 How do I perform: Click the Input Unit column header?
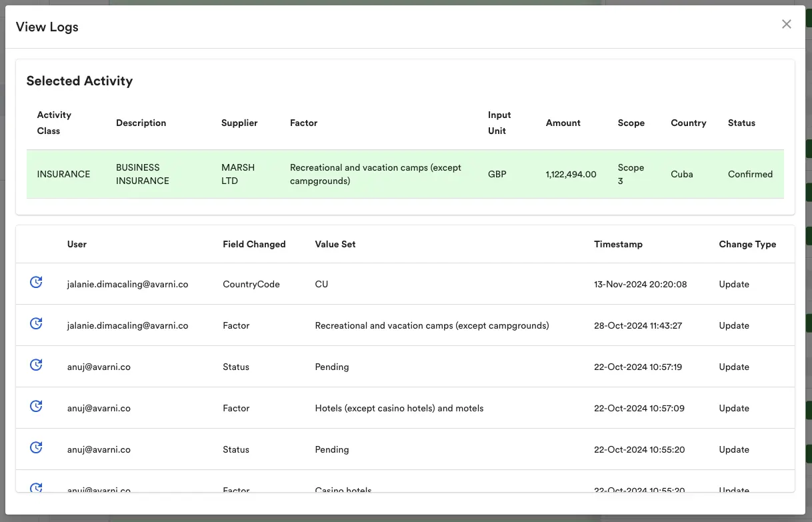[499, 123]
